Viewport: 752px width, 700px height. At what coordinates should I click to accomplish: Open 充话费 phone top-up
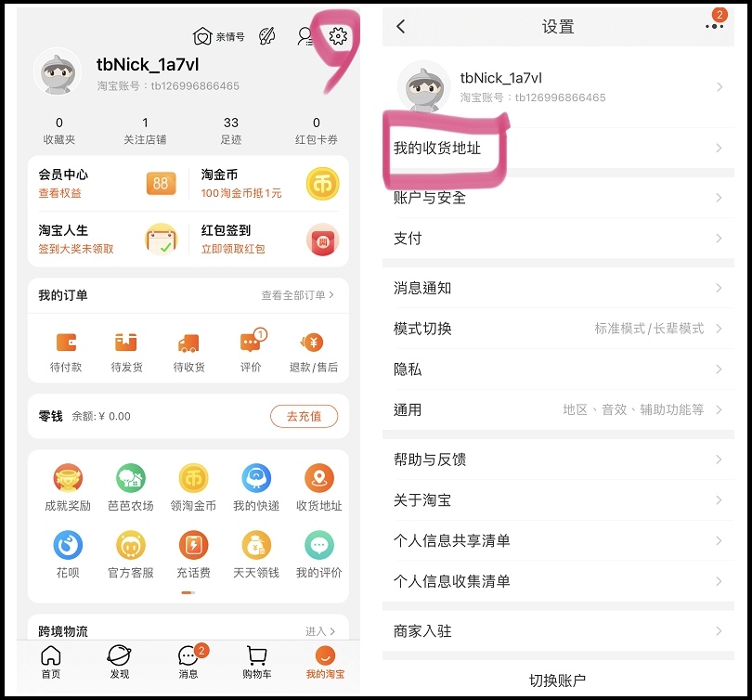coord(193,555)
